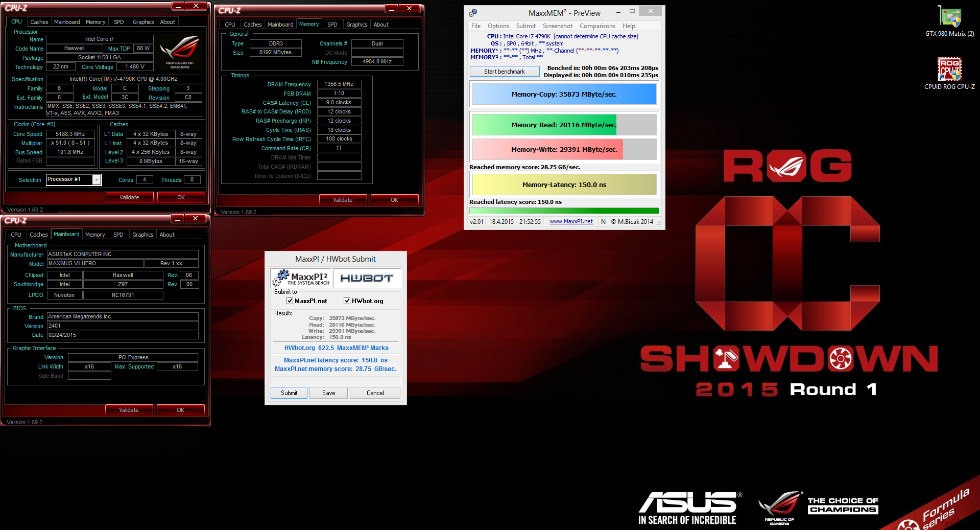Open www.MaxxPI.net link
The height and width of the screenshot is (530, 980).
[x=571, y=222]
